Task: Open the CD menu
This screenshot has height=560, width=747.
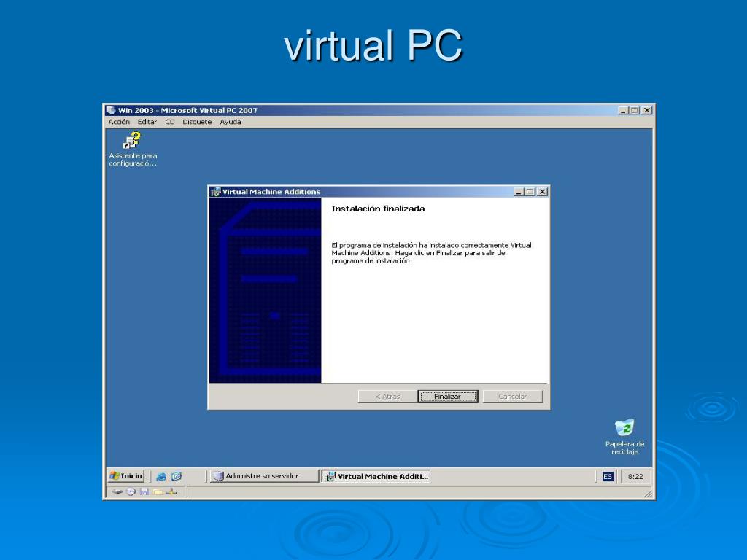Action: click(x=170, y=122)
